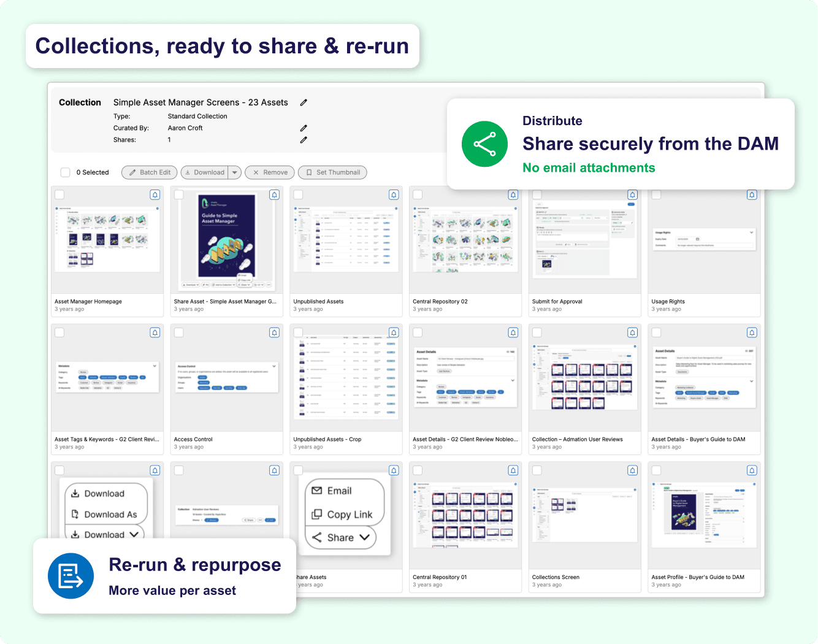This screenshot has width=818, height=644.
Task: Click the blue Re-run & repurpose document icon
Action: click(x=71, y=576)
